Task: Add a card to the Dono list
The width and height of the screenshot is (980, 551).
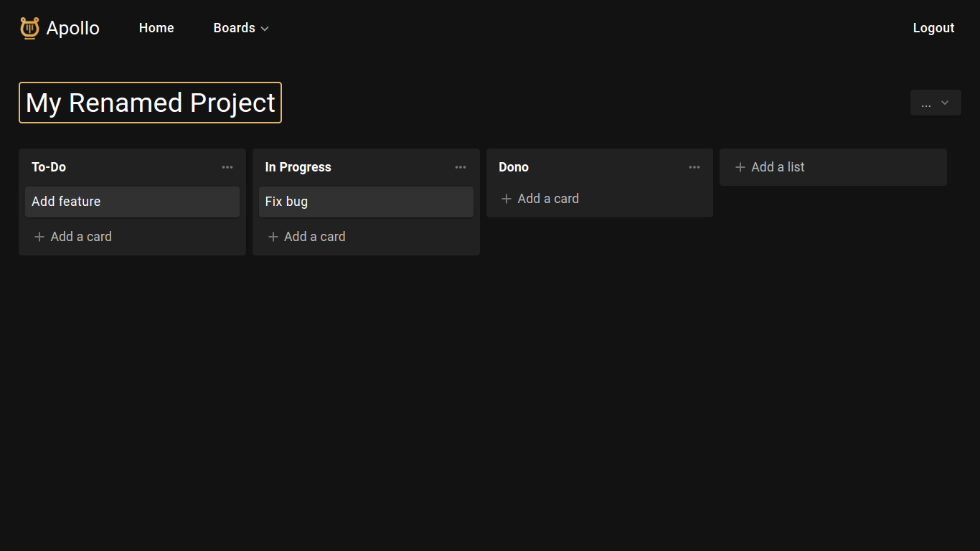Action: pos(540,199)
